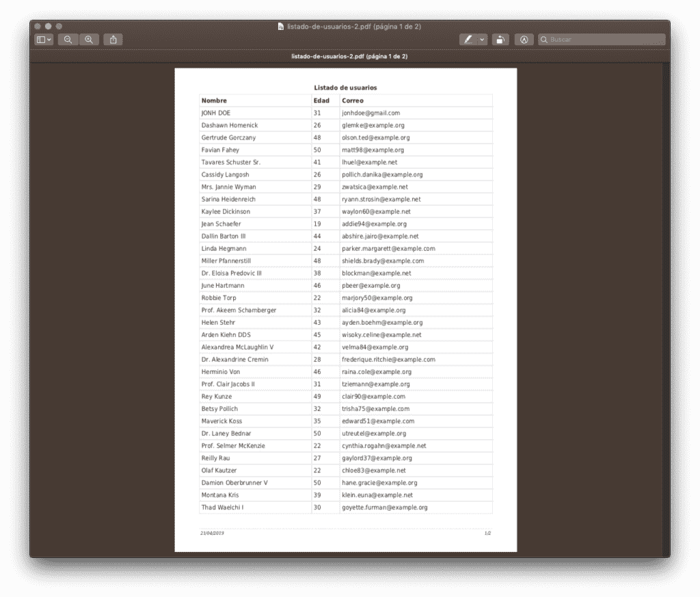Select the name Tavares Schuster Sr.
Image resolution: width=700 pixels, height=597 pixels.
coord(231,162)
